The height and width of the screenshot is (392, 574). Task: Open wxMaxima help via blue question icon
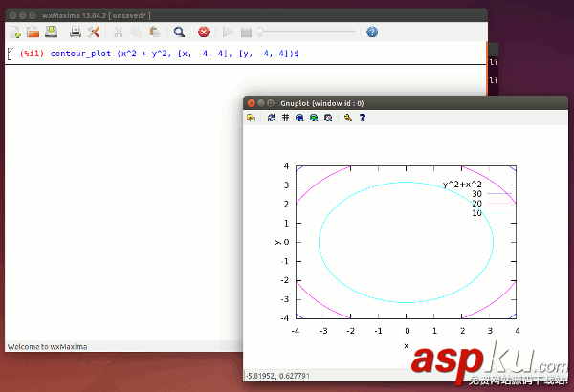(x=372, y=33)
